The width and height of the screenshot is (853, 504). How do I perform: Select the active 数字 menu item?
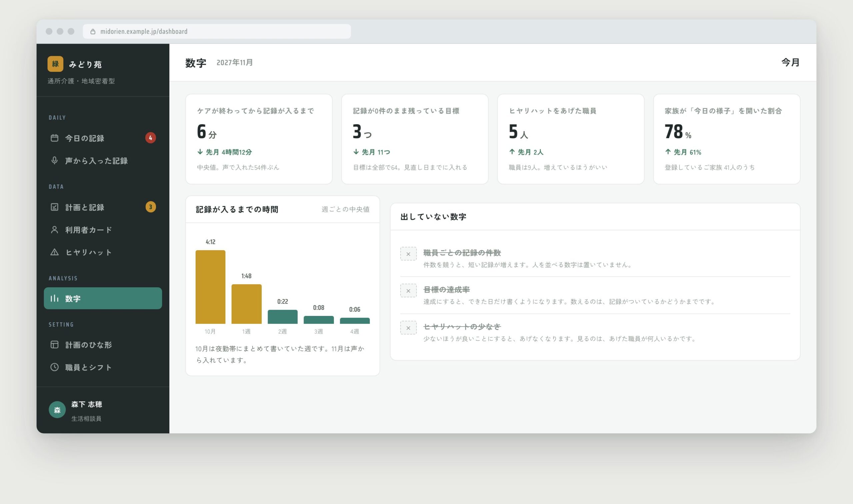(x=103, y=298)
